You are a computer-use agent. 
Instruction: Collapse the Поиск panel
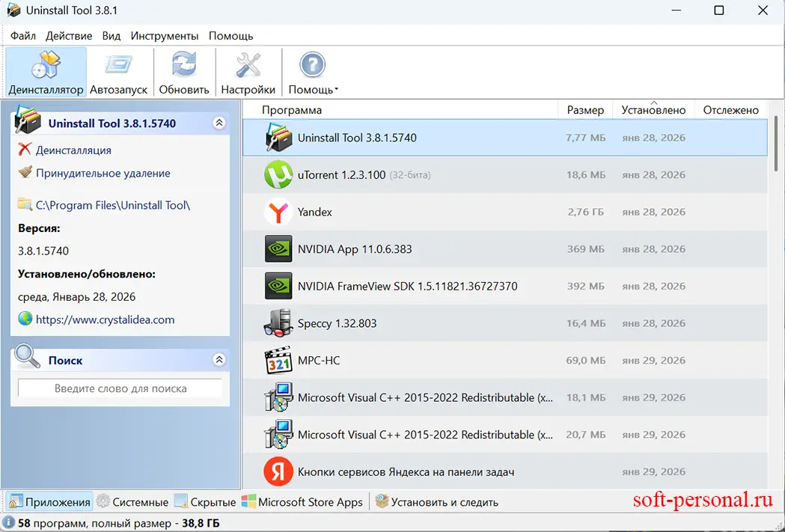pyautogui.click(x=219, y=360)
